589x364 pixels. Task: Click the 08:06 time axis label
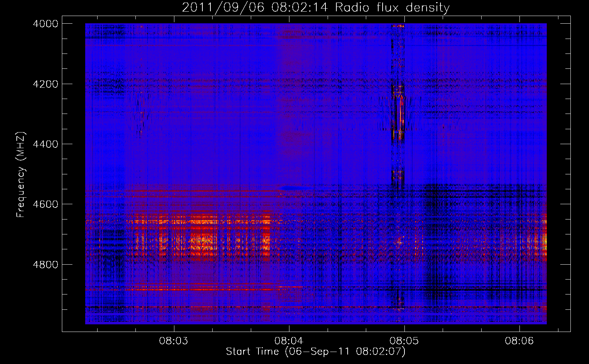(x=519, y=341)
